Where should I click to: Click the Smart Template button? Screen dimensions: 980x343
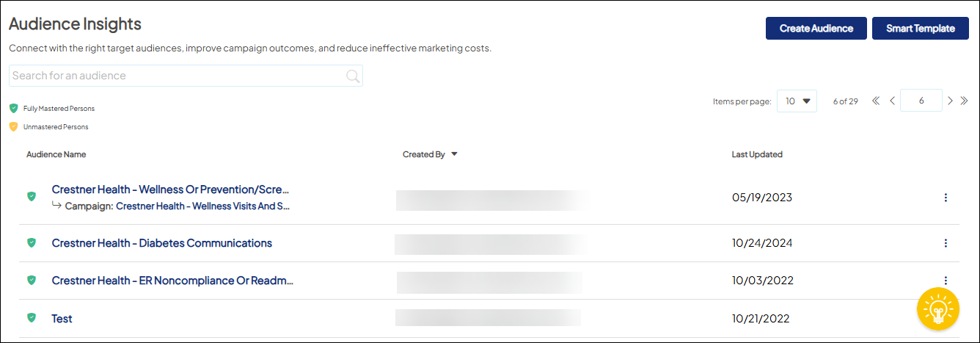pyautogui.click(x=920, y=29)
